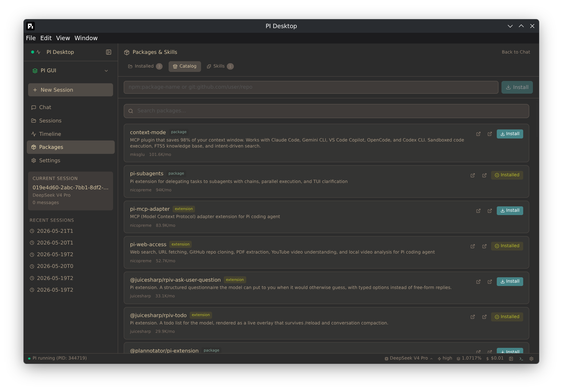This screenshot has height=392, width=563.
Task: Click the @juicesharp/rpiv-todo title
Action: [x=158, y=315]
